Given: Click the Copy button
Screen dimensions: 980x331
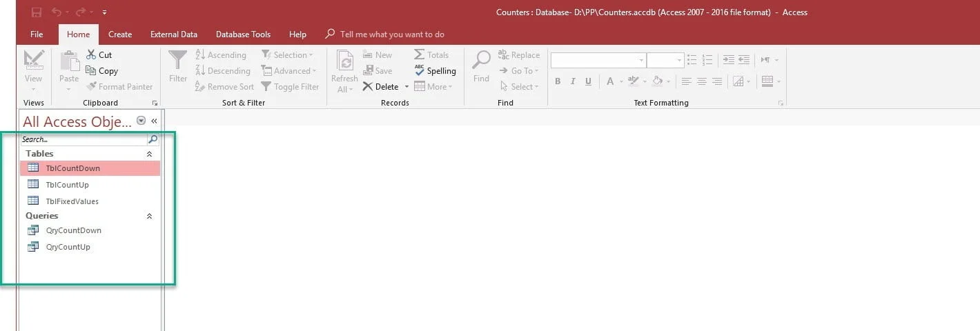Looking at the screenshot, I should (x=102, y=70).
